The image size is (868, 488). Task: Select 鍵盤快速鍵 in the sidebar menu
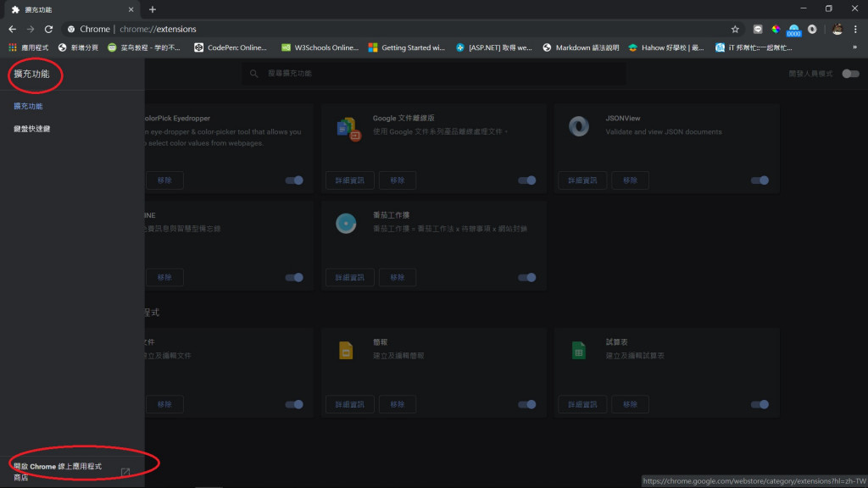tap(32, 129)
